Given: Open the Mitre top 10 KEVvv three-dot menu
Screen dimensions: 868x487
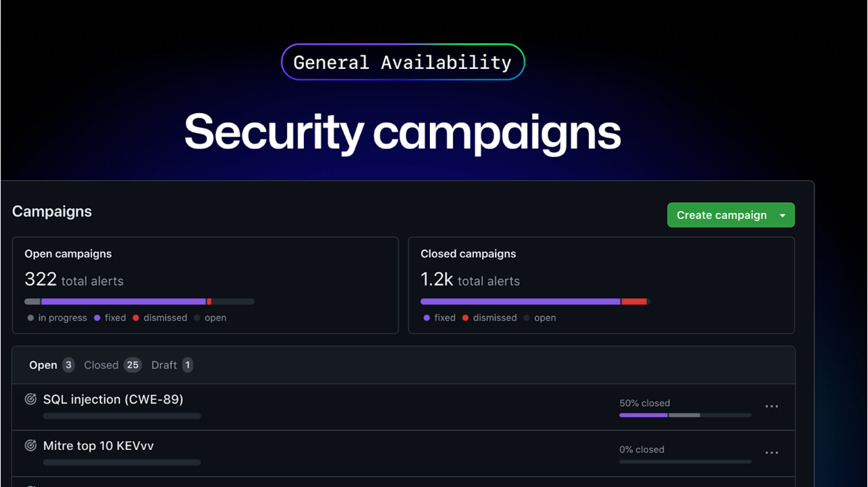Looking at the screenshot, I should click(x=771, y=453).
